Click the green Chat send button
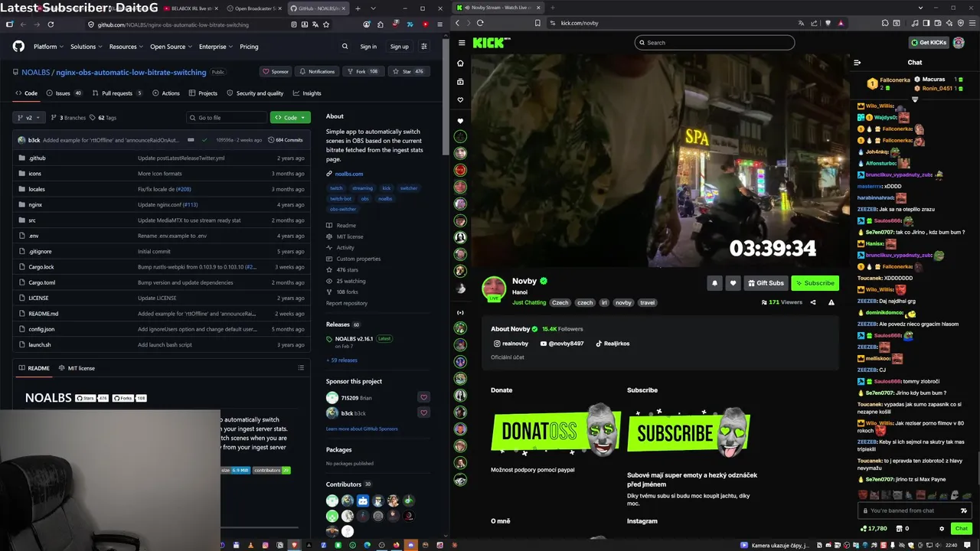 pos(961,529)
